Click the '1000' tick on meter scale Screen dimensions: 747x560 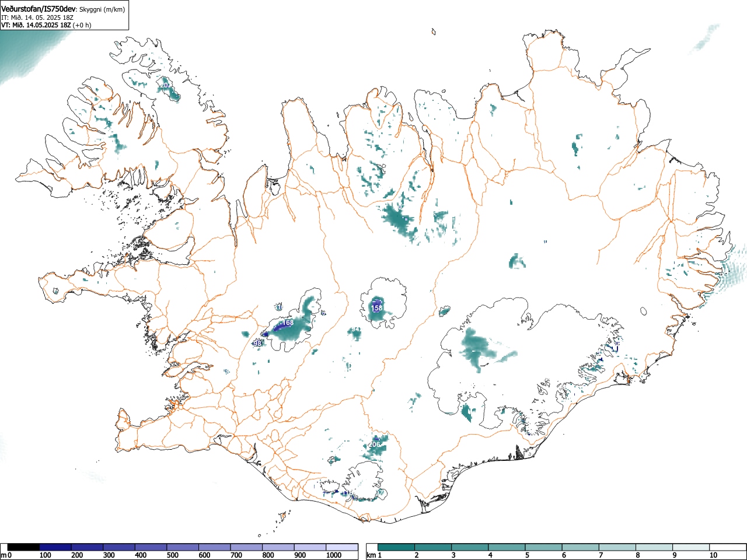click(333, 555)
